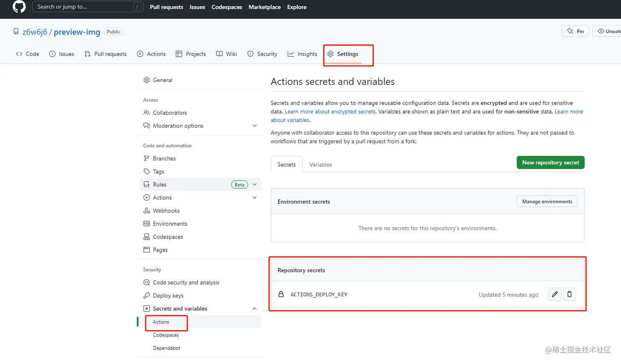
Task: Open the Actions repository tab
Action: click(x=152, y=54)
